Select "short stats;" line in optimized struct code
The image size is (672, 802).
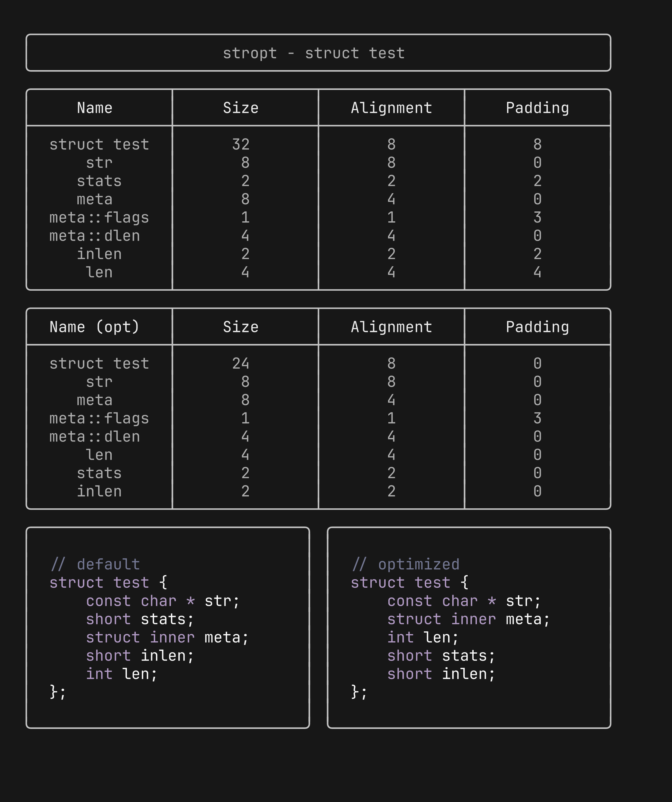(x=441, y=656)
